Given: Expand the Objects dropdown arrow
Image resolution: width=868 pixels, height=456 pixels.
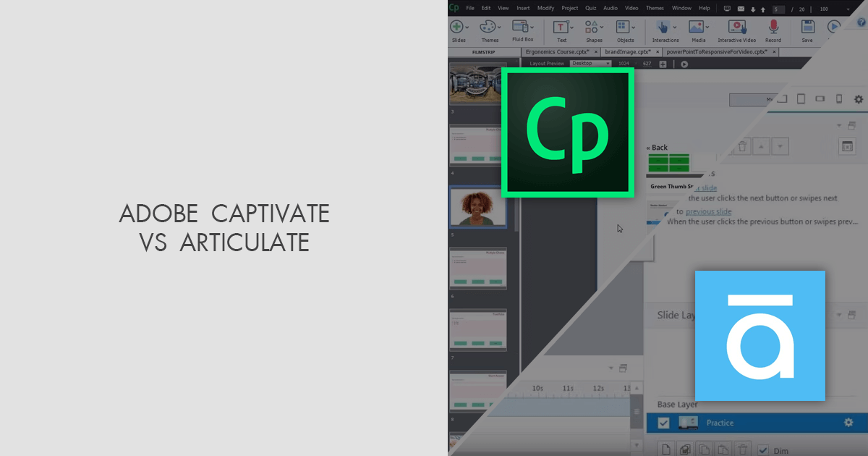Looking at the screenshot, I should tap(632, 27).
